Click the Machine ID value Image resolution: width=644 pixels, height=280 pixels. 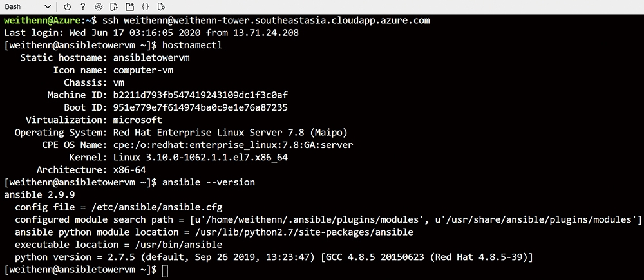click(x=200, y=95)
